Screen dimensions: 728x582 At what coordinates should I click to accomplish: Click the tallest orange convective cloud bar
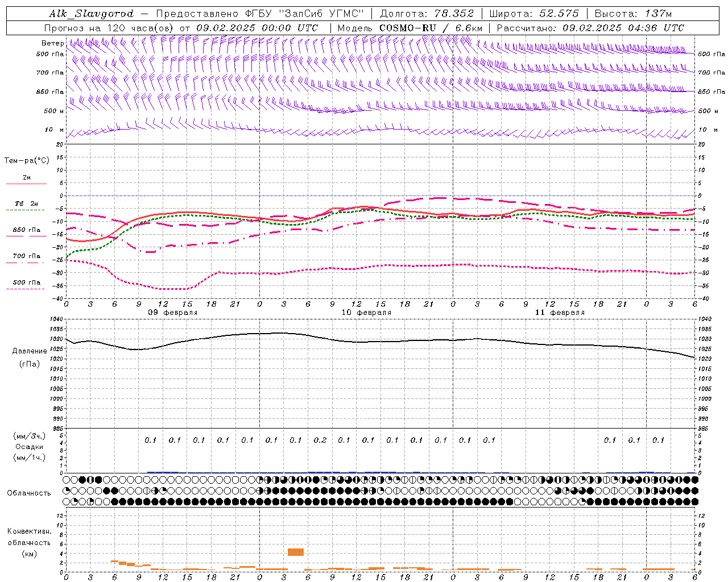pos(296,552)
